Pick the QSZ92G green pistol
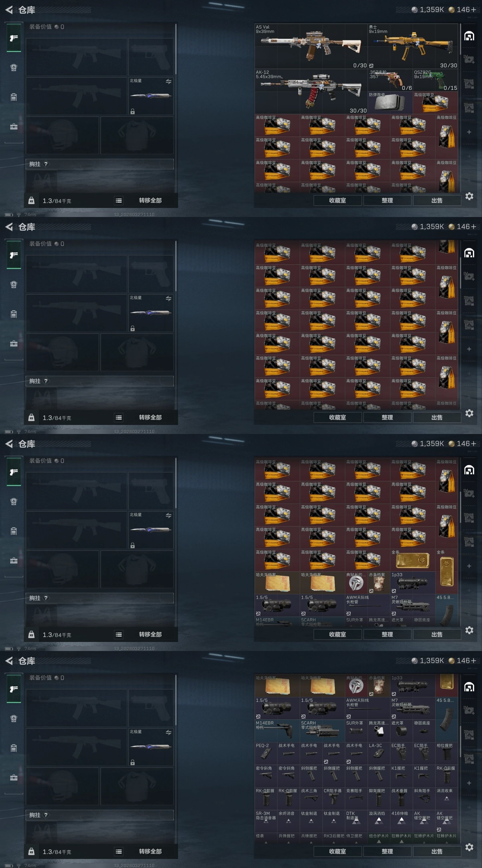 click(x=435, y=80)
